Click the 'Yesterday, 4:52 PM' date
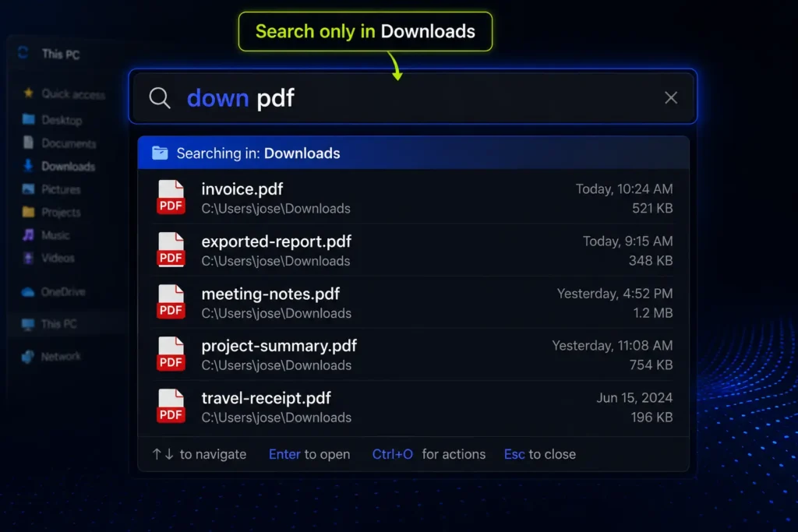Screen dimensions: 798x532 pyautogui.click(x=615, y=294)
